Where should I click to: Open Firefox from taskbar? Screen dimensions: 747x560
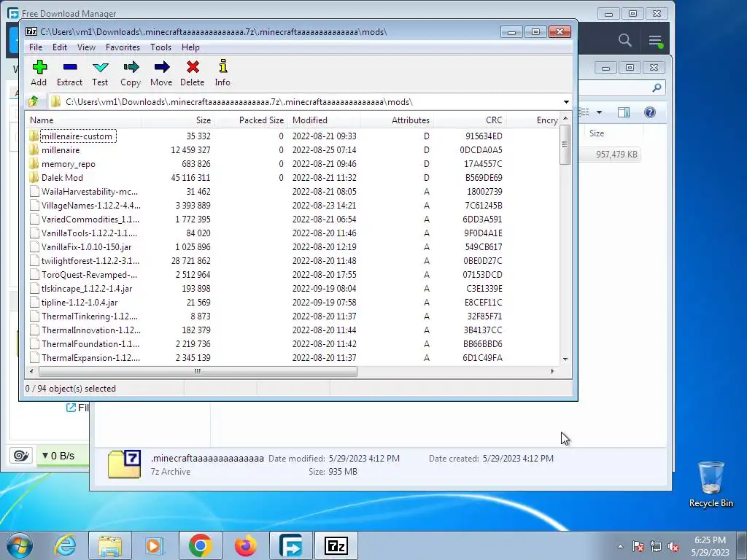click(x=245, y=545)
